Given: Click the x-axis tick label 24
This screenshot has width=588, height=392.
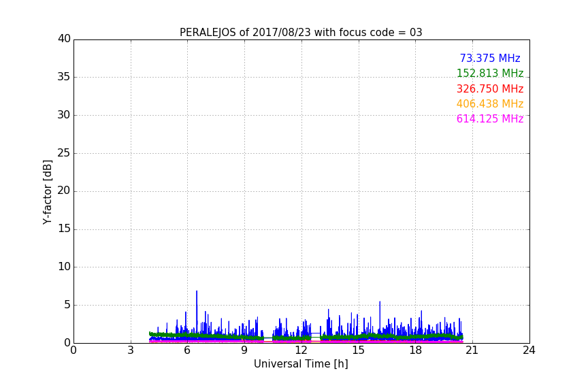Looking at the screenshot, I should (529, 350).
